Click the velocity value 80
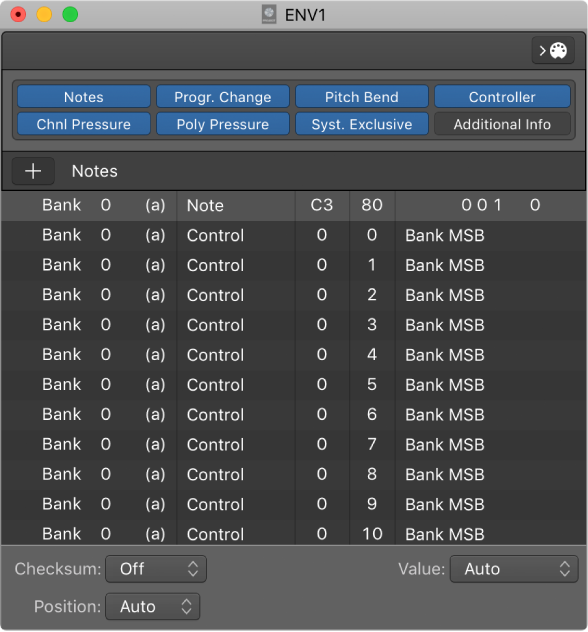The image size is (588, 632). click(372, 205)
